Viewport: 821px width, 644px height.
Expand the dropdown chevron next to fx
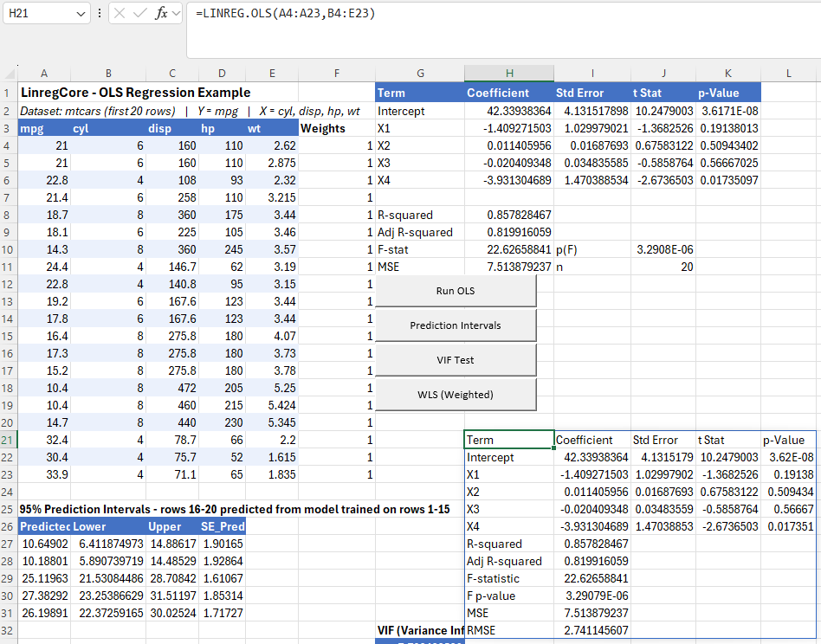tap(176, 14)
